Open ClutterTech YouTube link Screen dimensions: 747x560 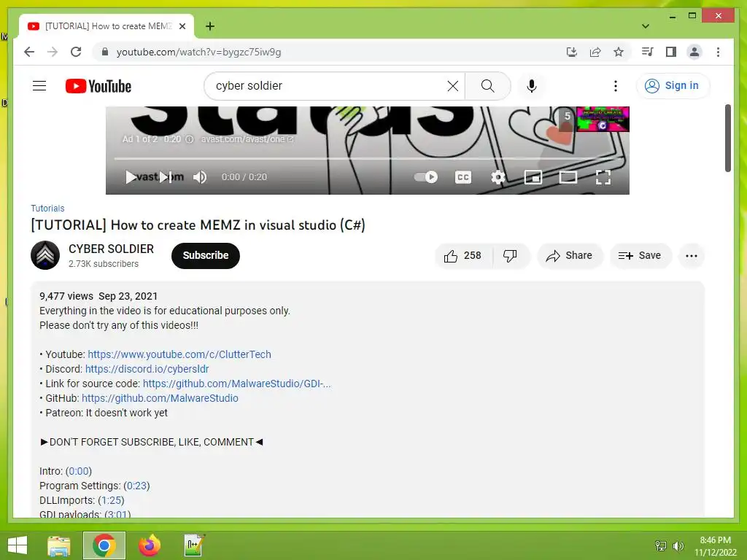[x=179, y=354]
